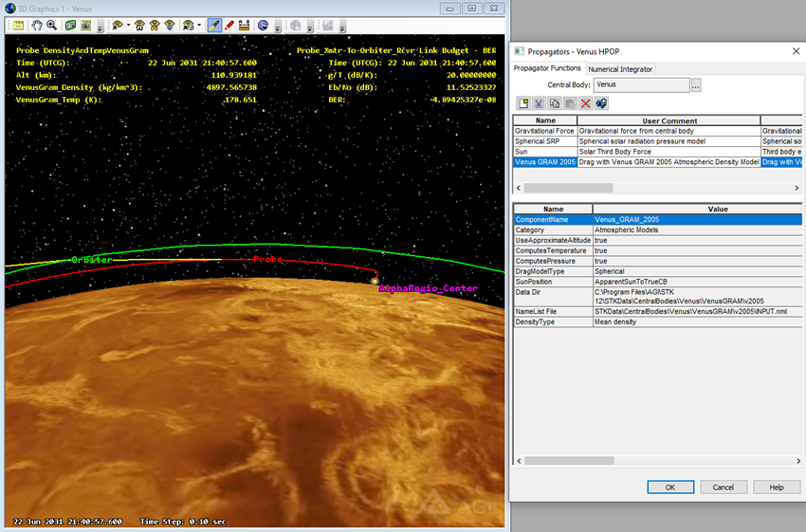Click the green Orbiter label

91,260
